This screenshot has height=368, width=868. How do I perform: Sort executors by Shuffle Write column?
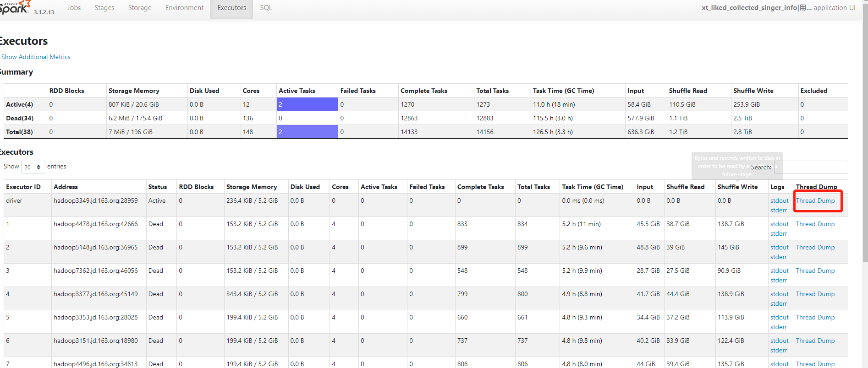pyautogui.click(x=737, y=187)
